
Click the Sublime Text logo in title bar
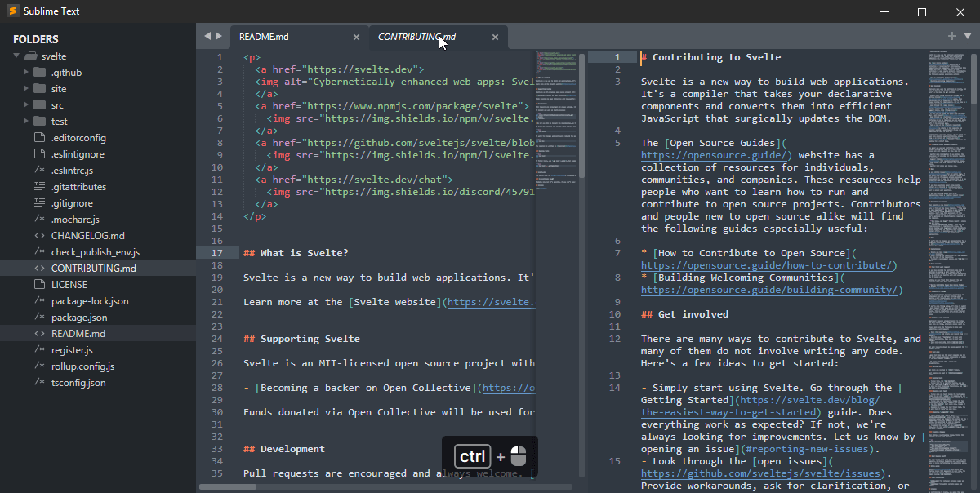point(12,11)
